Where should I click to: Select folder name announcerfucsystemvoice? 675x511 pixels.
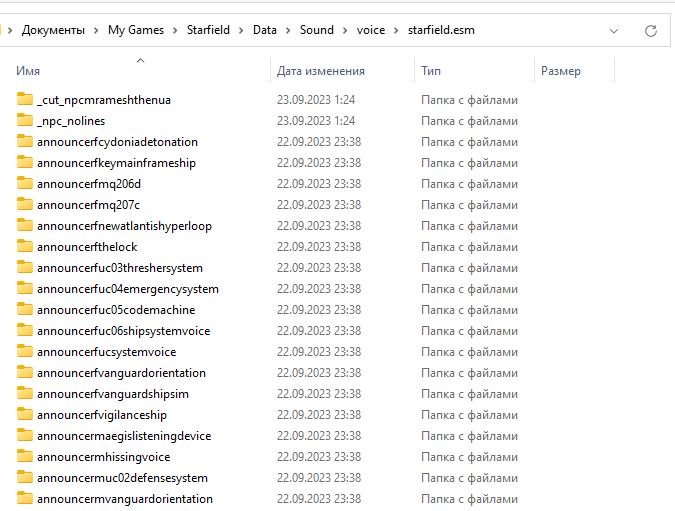click(x=107, y=352)
